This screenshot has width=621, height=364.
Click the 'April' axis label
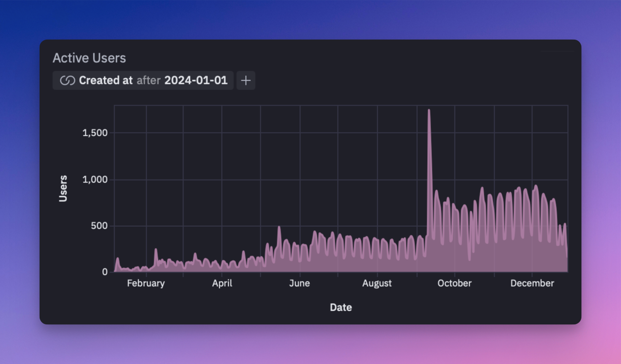click(x=222, y=283)
